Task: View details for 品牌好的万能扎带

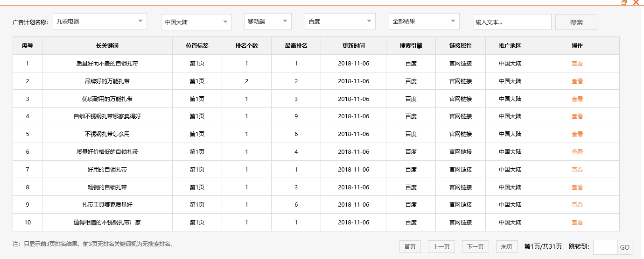Action: point(577,81)
